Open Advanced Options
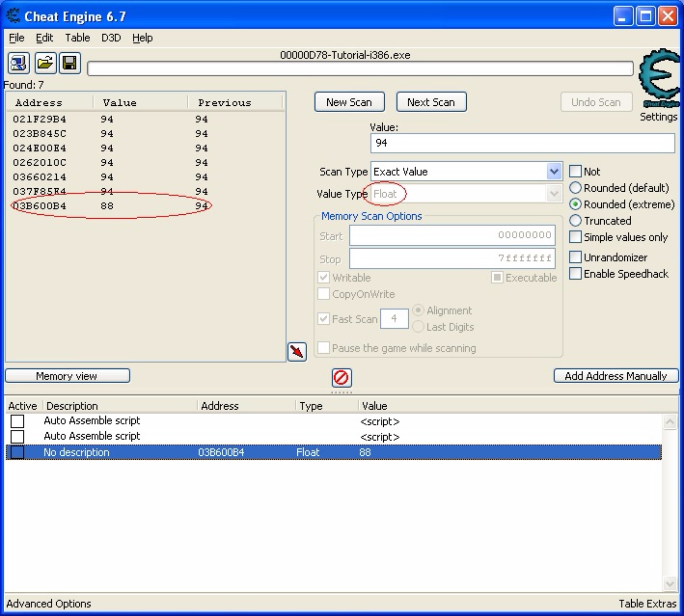The height and width of the screenshot is (616, 684). pos(48,604)
